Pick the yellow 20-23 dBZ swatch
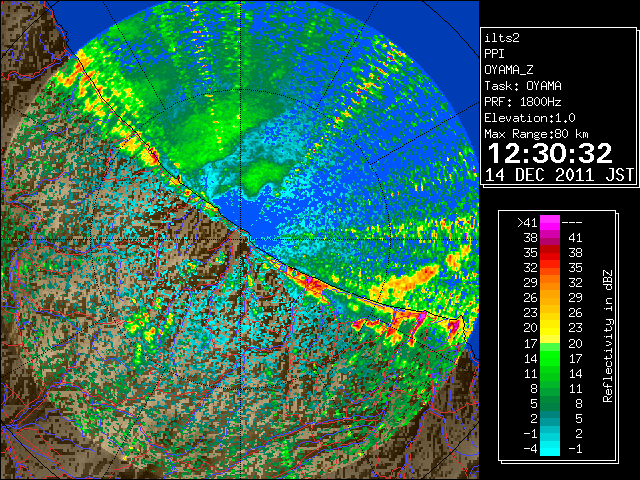The width and height of the screenshot is (640, 480). [x=550, y=328]
